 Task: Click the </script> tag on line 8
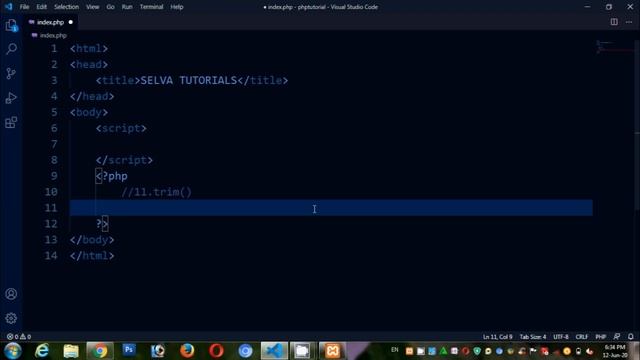tap(124, 160)
